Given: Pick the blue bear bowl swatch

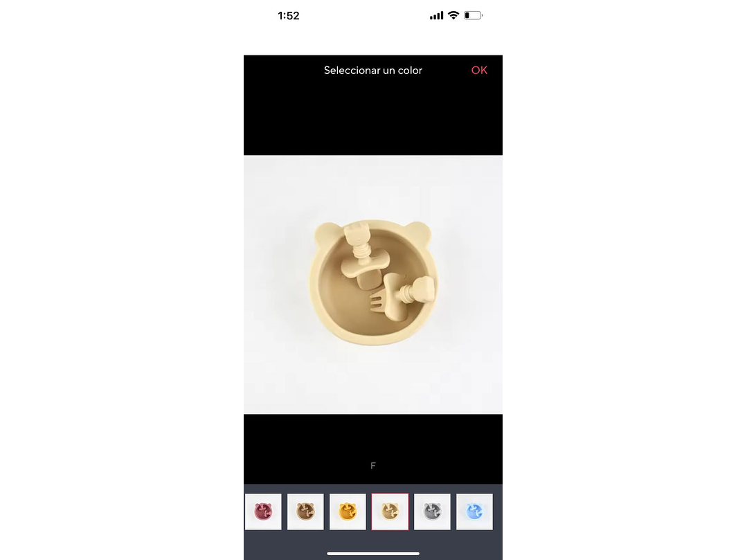Looking at the screenshot, I should click(x=474, y=512).
